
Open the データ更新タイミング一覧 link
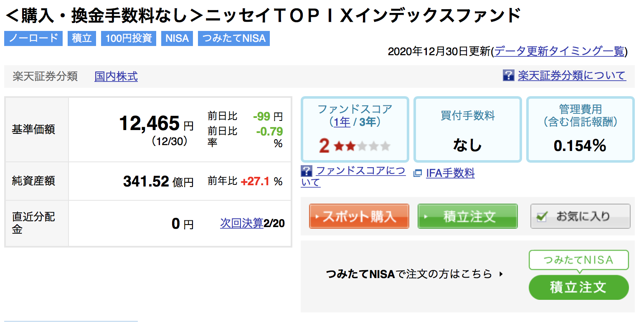pyautogui.click(x=560, y=51)
